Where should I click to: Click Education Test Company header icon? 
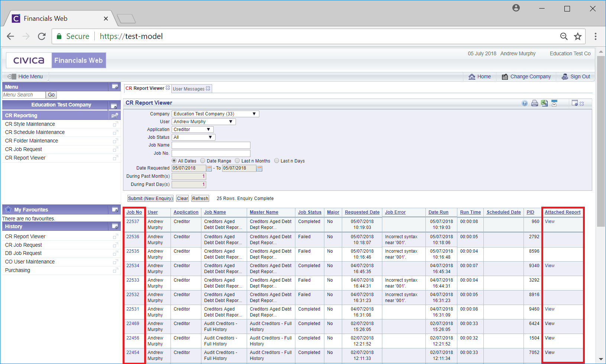click(x=114, y=106)
